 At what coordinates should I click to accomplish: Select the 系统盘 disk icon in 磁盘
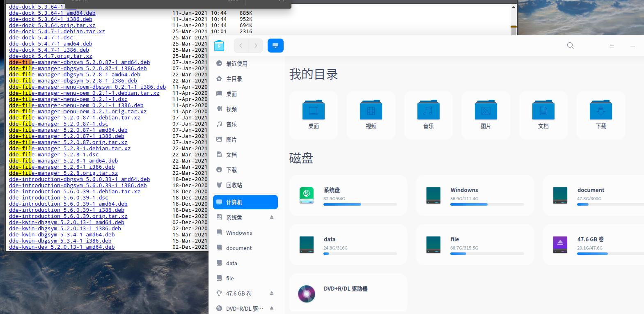click(307, 195)
